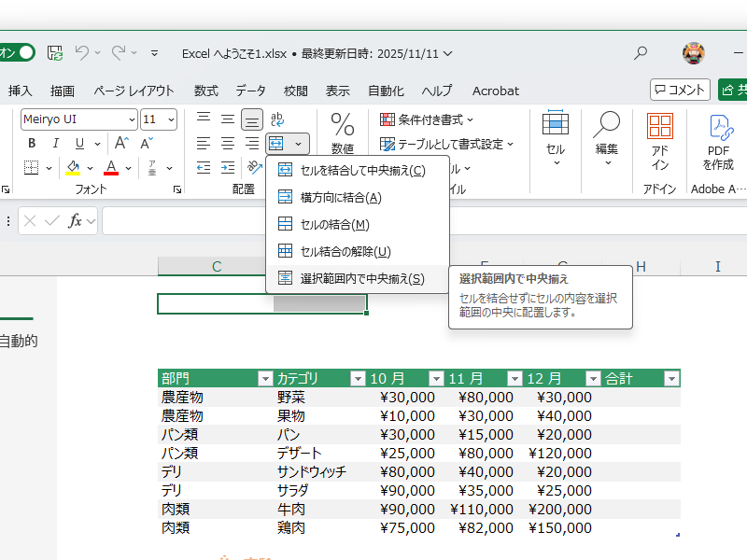
Task: Choose セルの結合(M) menu item
Action: tap(358, 224)
